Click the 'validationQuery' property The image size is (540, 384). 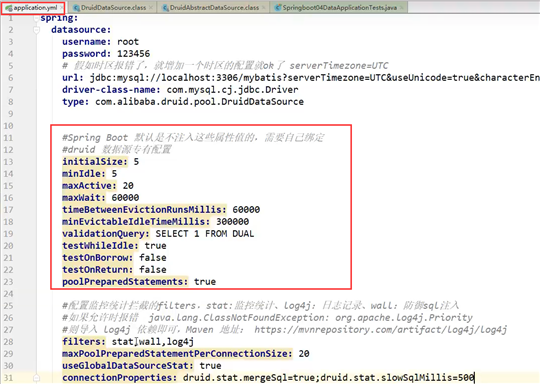[x=106, y=234]
